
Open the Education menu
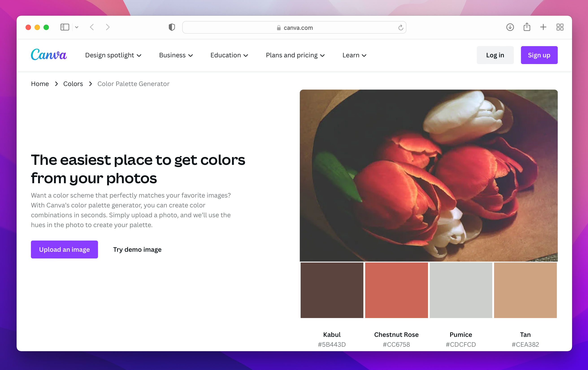pyautogui.click(x=229, y=55)
